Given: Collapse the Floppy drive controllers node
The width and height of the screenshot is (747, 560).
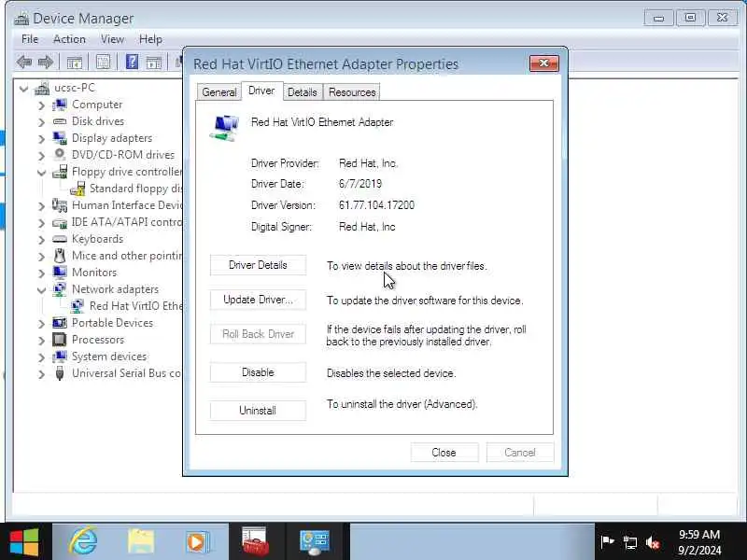Looking at the screenshot, I should [x=41, y=172].
